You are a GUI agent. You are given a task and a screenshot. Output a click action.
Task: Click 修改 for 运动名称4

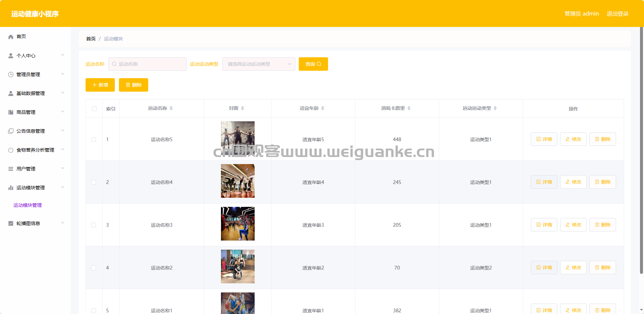click(x=573, y=182)
